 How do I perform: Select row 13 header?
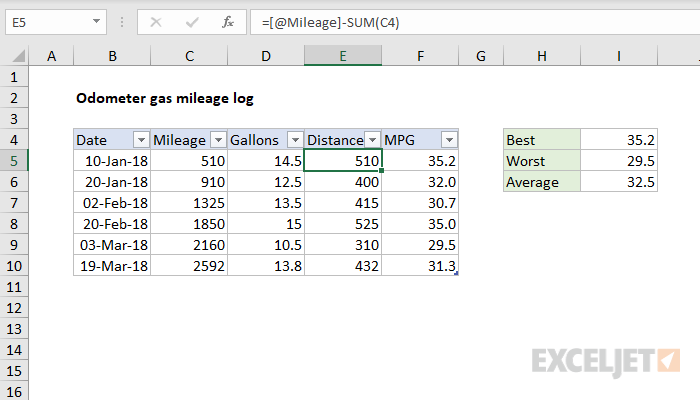coord(14,329)
